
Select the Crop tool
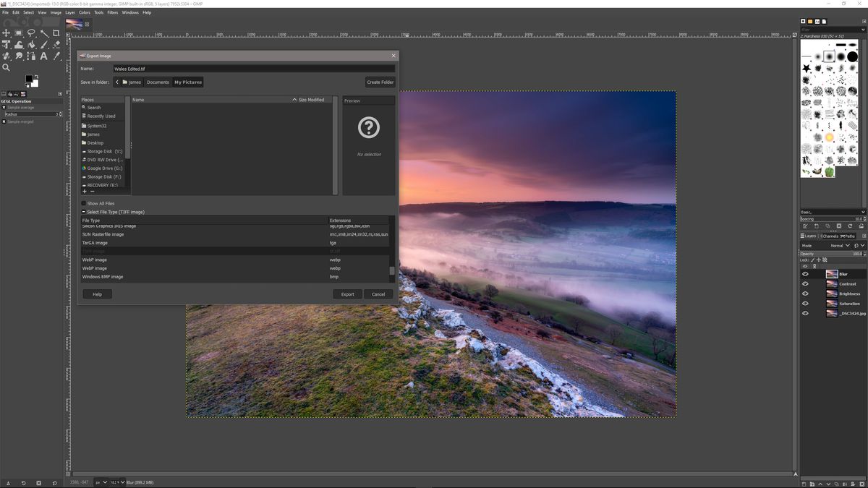(58, 33)
